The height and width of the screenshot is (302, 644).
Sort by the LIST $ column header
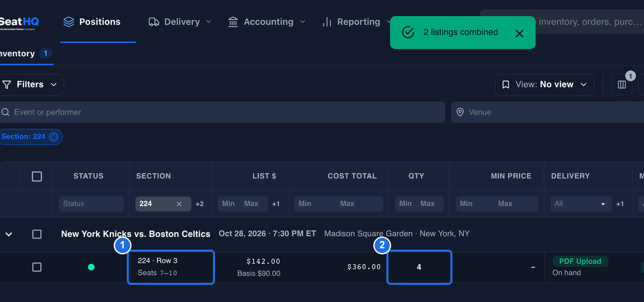(264, 176)
